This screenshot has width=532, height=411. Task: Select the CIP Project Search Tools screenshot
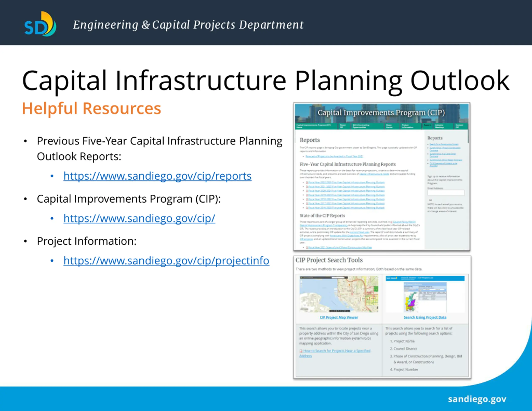click(382, 317)
